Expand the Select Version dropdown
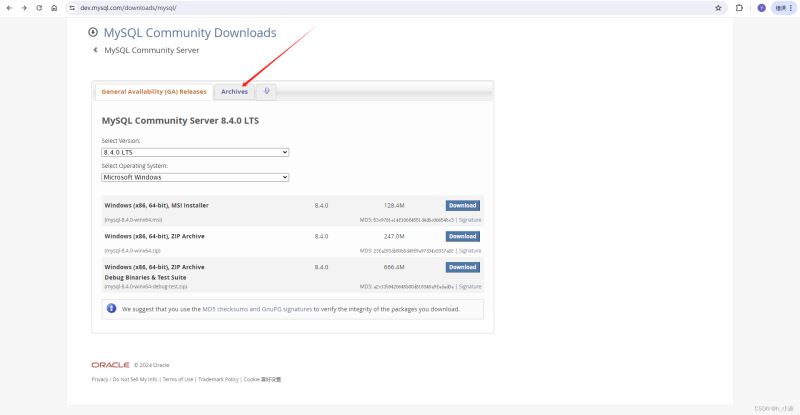800x415 pixels. click(x=195, y=152)
